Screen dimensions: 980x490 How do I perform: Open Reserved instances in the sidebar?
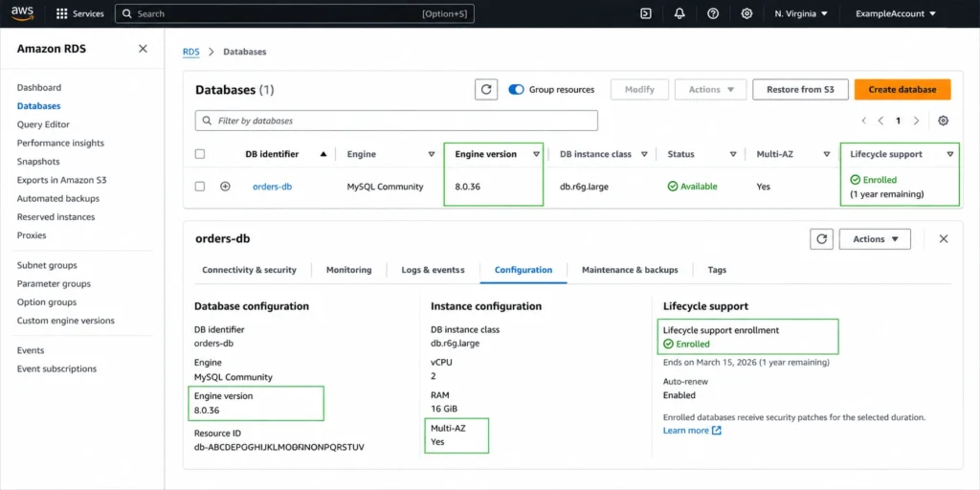click(x=56, y=217)
